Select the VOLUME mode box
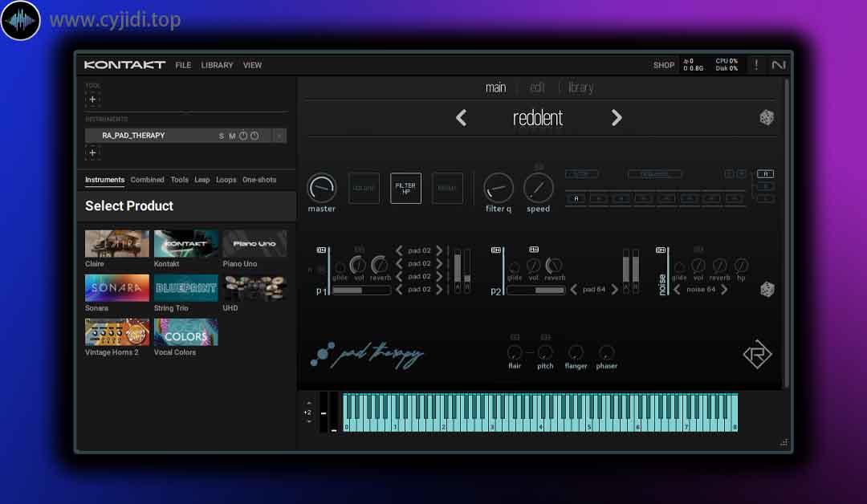 364,188
